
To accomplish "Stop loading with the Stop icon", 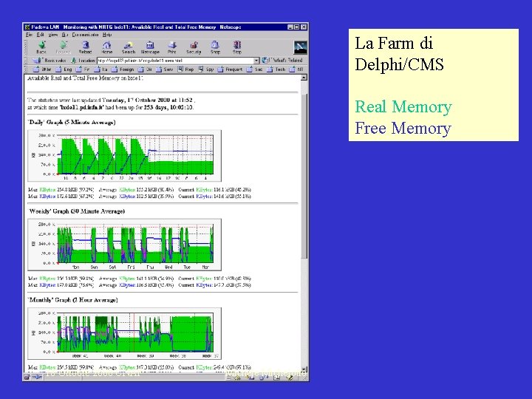I will [x=237, y=47].
